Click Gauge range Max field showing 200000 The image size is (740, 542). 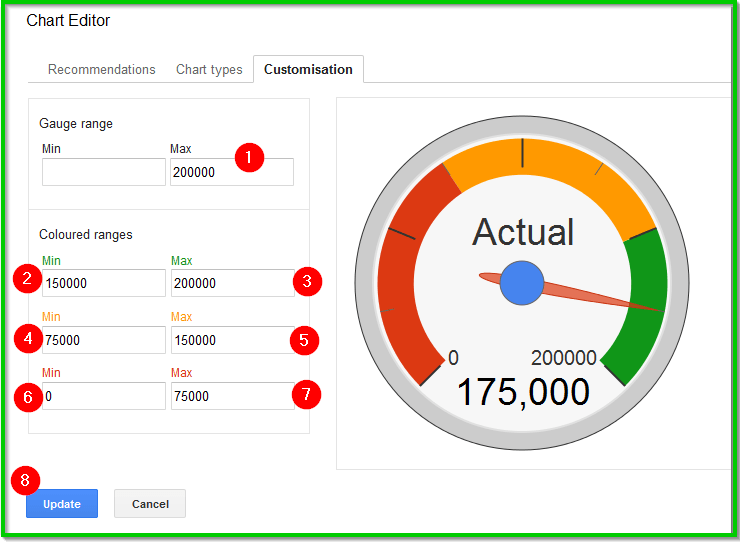coord(231,172)
